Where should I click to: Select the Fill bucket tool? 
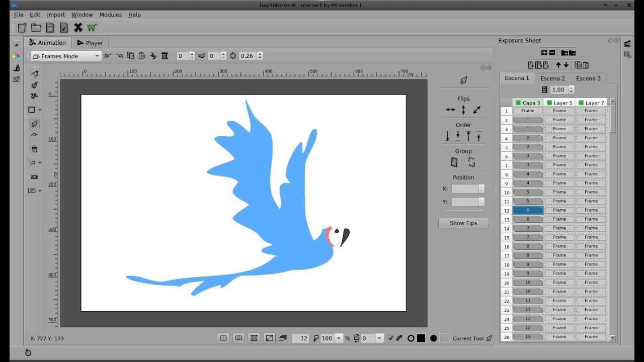[x=34, y=149]
